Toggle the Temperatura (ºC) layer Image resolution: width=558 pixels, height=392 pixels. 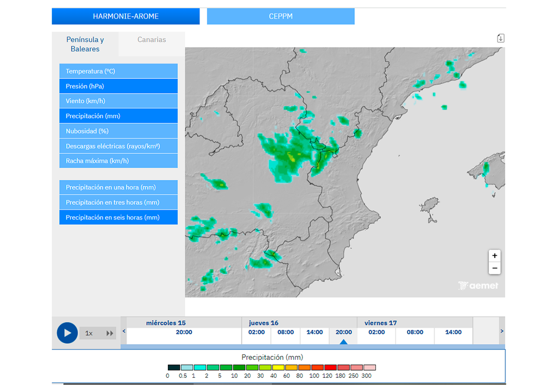coord(118,71)
